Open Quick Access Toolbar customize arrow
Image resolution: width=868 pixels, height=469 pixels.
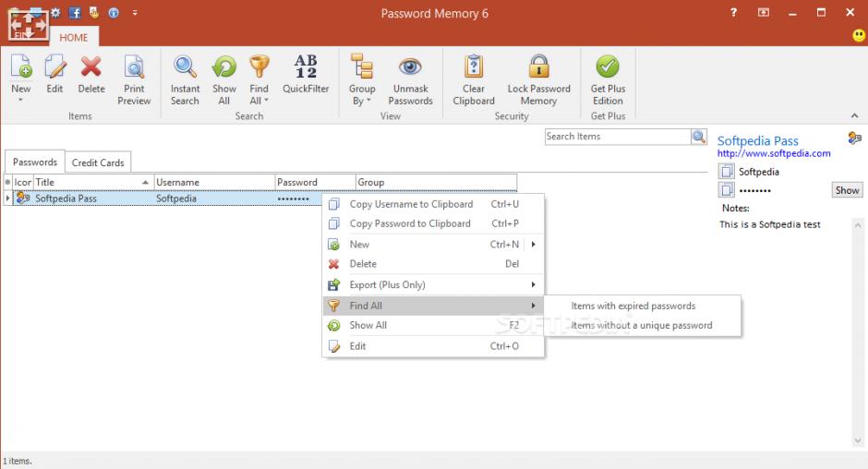[135, 13]
